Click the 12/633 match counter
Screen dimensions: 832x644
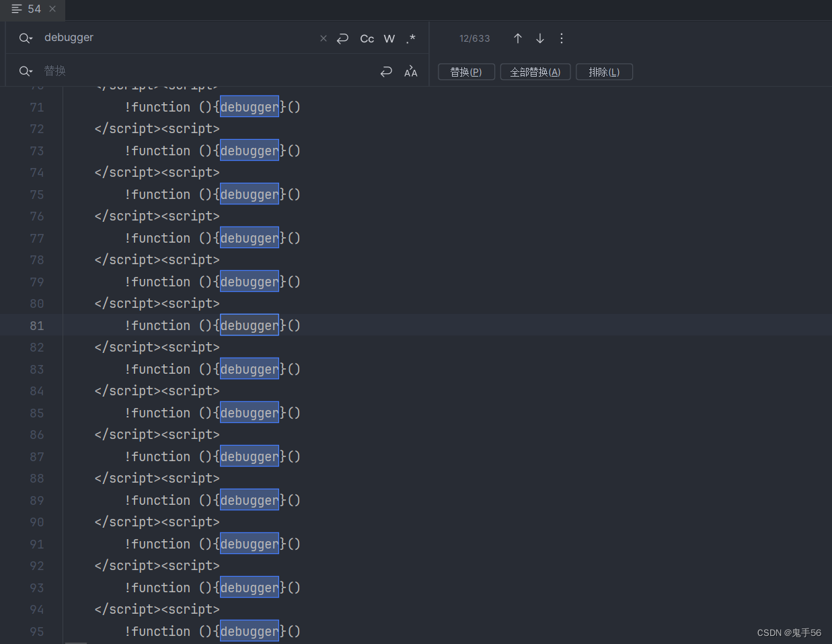click(x=475, y=38)
